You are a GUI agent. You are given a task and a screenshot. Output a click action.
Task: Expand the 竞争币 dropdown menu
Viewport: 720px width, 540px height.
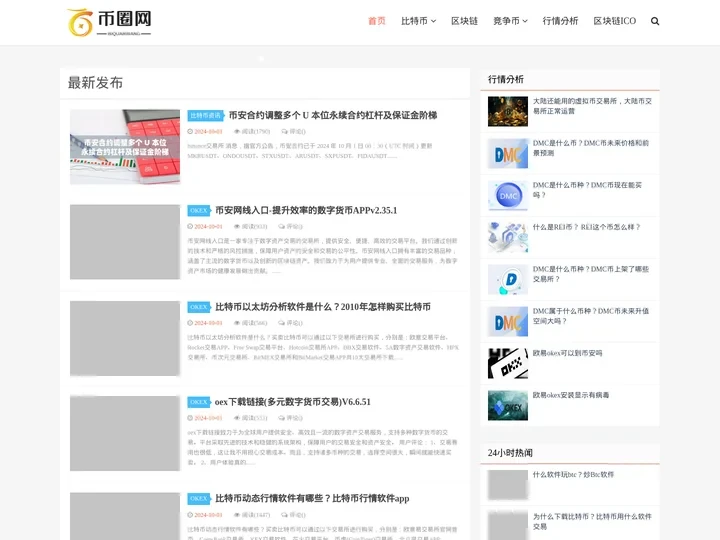[x=510, y=21]
